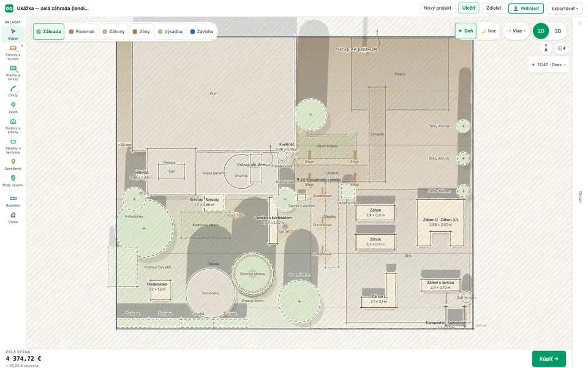The image size is (588, 368).
Task: Click the Kúpiť buy button
Action: pos(549,359)
